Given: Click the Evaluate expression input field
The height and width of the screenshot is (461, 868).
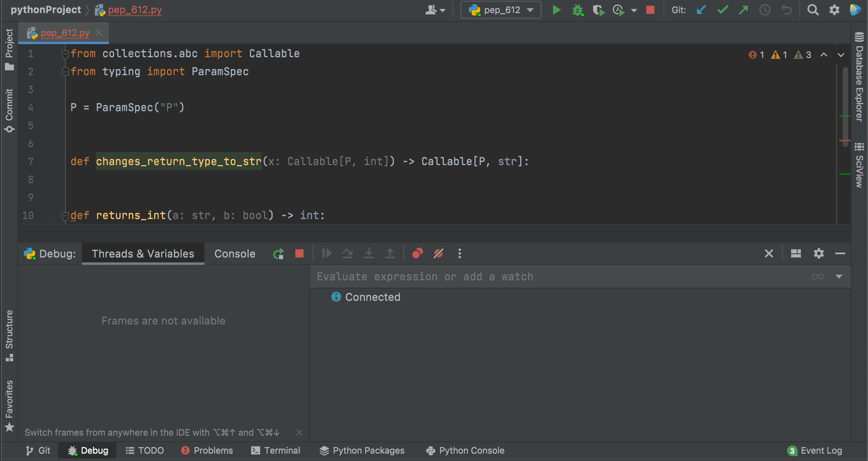Looking at the screenshot, I should click(556, 277).
